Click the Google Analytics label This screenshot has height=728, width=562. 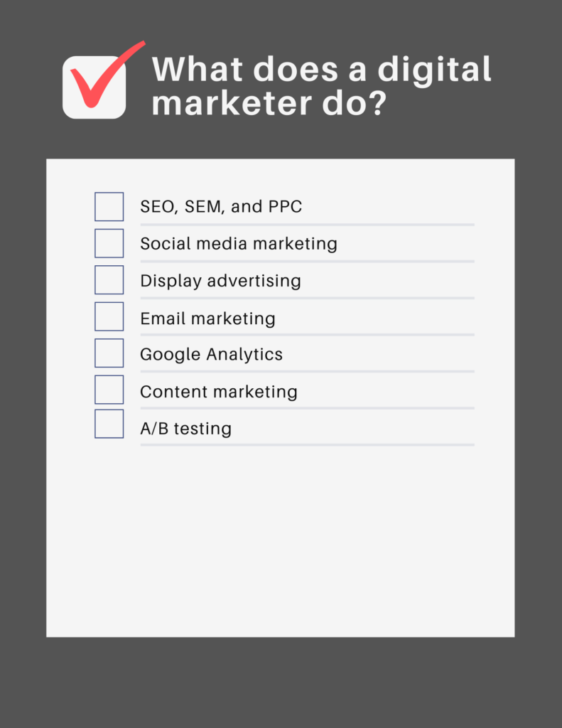click(x=211, y=355)
